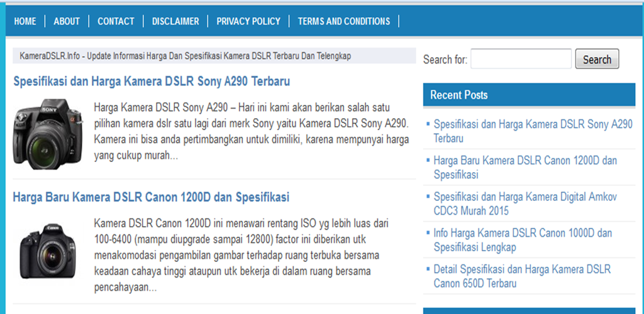Open the HOME navigation item

point(25,21)
